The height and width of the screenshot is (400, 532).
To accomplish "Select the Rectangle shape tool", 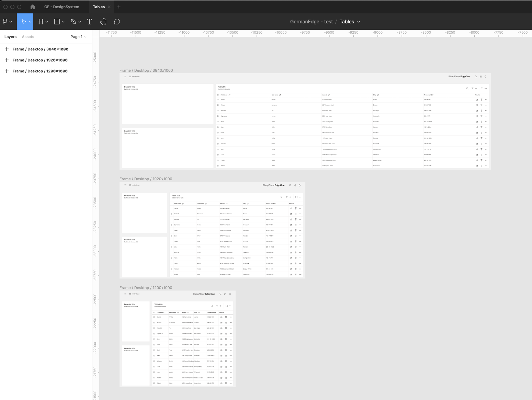I will pos(57,22).
